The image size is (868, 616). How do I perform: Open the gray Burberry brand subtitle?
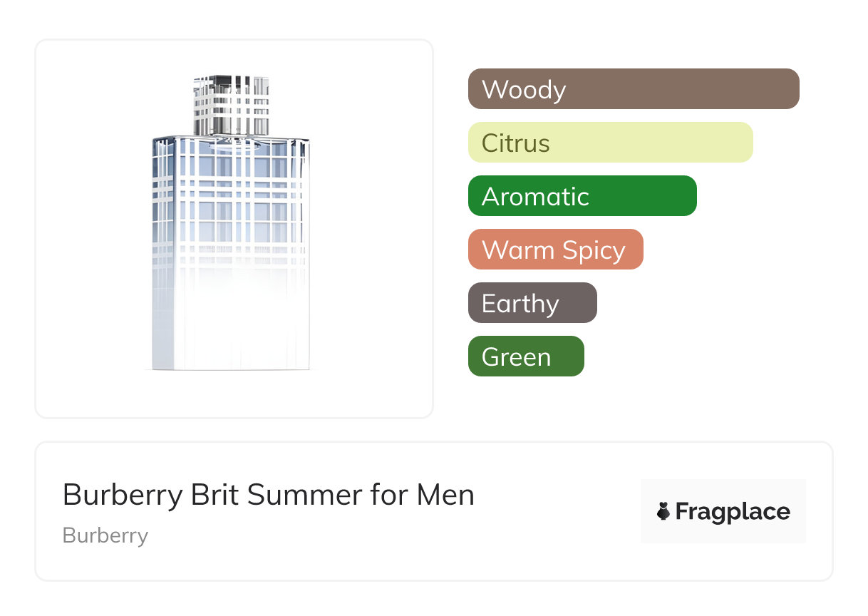tap(105, 535)
